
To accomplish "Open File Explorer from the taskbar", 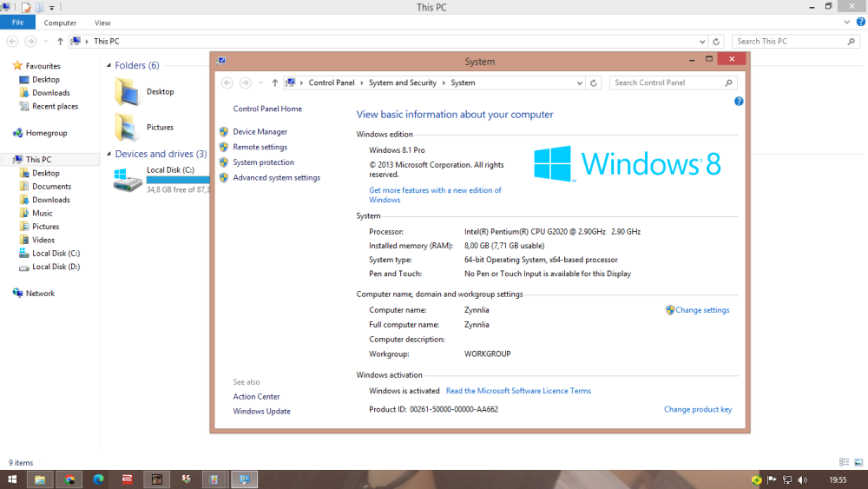I will point(40,479).
